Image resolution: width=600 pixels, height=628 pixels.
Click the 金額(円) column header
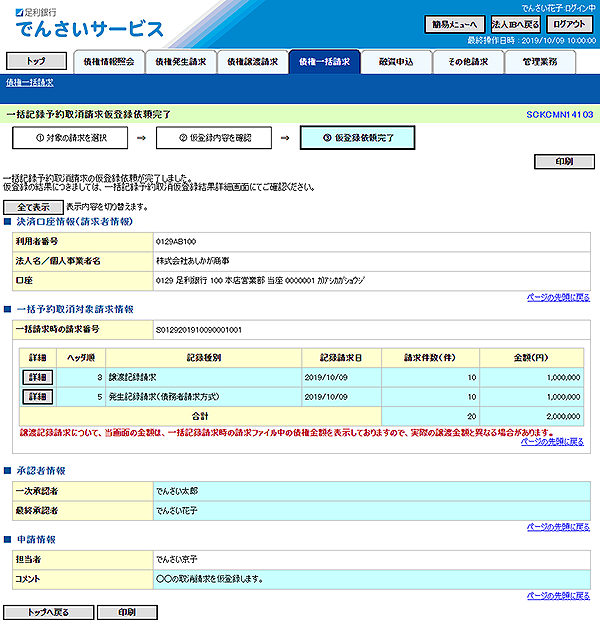click(532, 358)
